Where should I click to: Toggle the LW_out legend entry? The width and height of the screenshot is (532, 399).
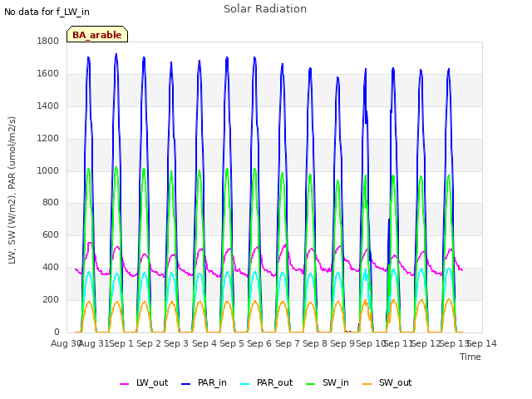(144, 382)
